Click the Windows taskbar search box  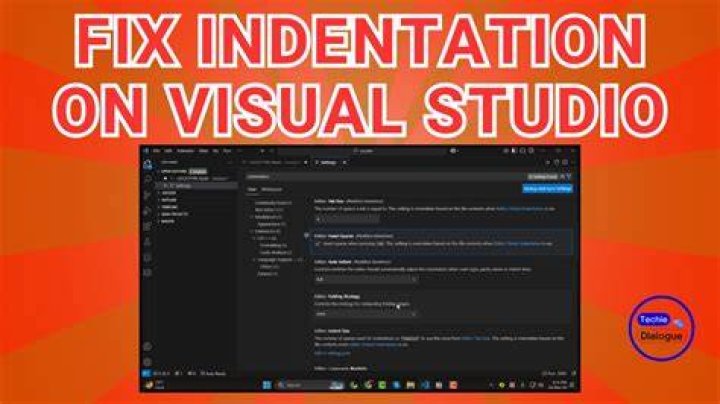click(309, 385)
